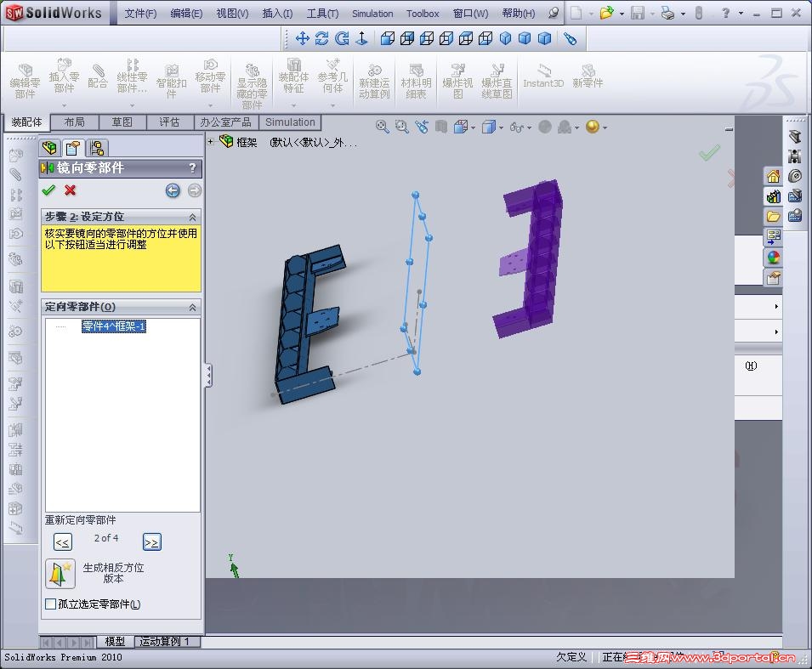Open the Open-file dropdown arrow in title toolbar
Screen dimensions: 812x669
pyautogui.click(x=622, y=14)
